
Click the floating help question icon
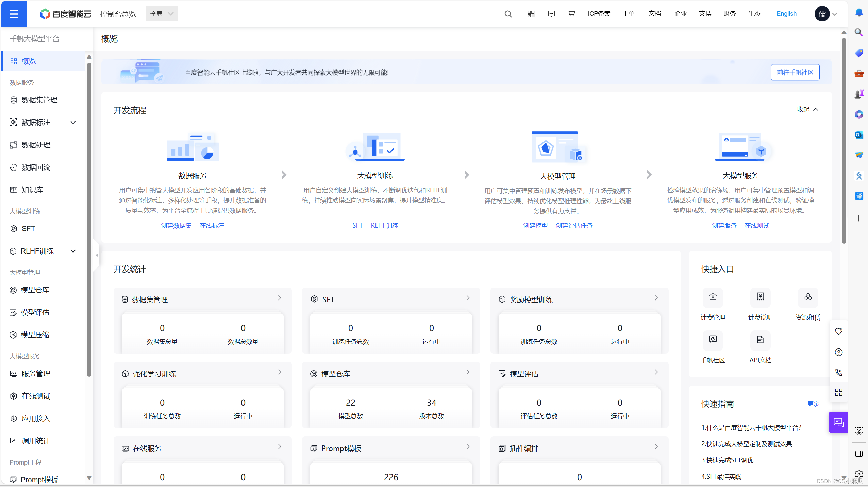pos(839,352)
